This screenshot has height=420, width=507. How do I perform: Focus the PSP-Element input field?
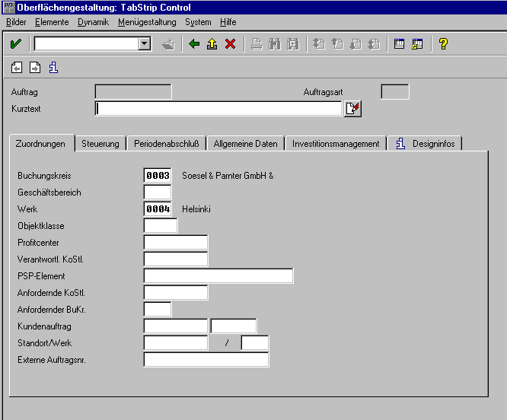click(x=218, y=275)
